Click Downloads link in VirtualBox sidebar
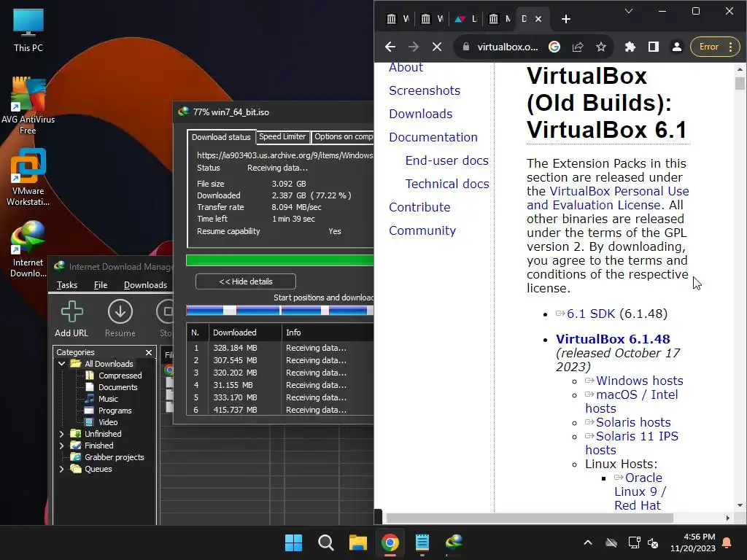The height and width of the screenshot is (560, 747). 421,114
